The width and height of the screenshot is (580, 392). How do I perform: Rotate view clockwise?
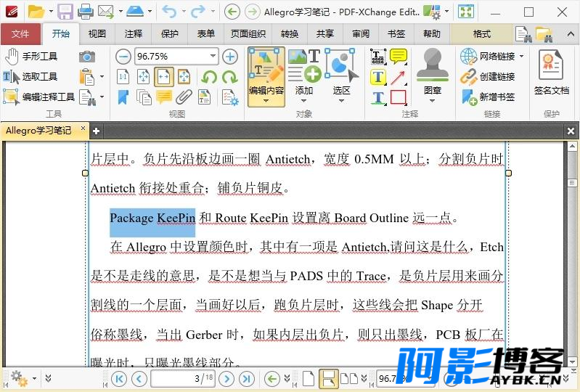pyautogui.click(x=230, y=77)
